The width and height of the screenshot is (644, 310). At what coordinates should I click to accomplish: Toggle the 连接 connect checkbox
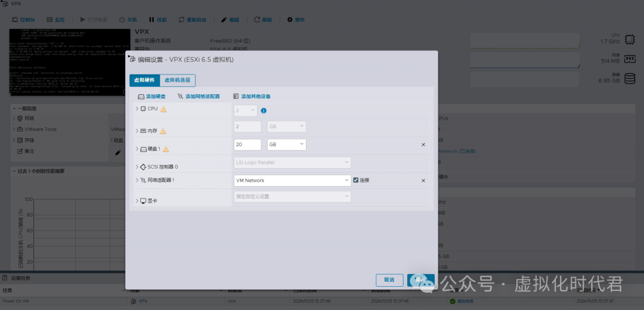(x=356, y=180)
